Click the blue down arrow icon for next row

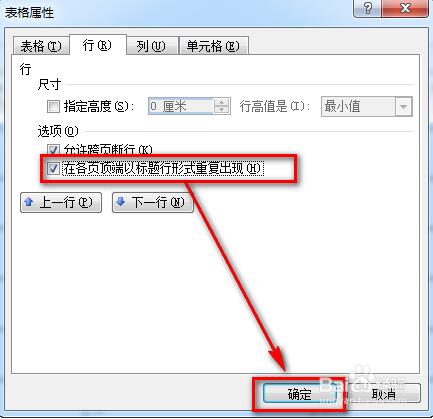(x=121, y=201)
